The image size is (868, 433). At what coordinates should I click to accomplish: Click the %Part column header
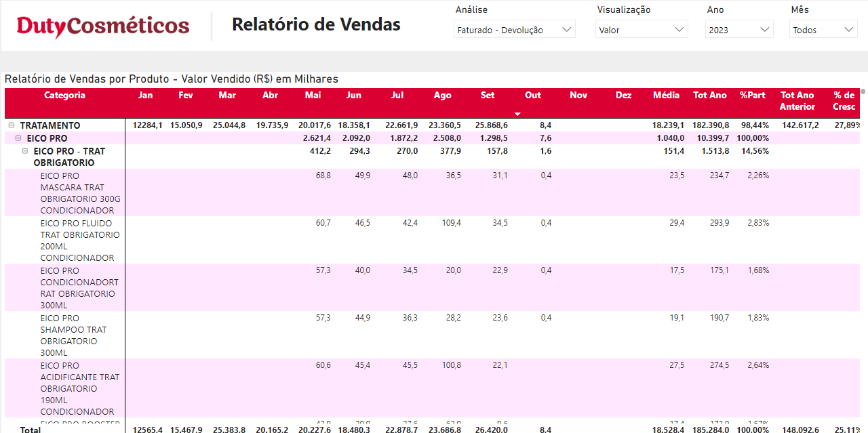click(x=752, y=96)
